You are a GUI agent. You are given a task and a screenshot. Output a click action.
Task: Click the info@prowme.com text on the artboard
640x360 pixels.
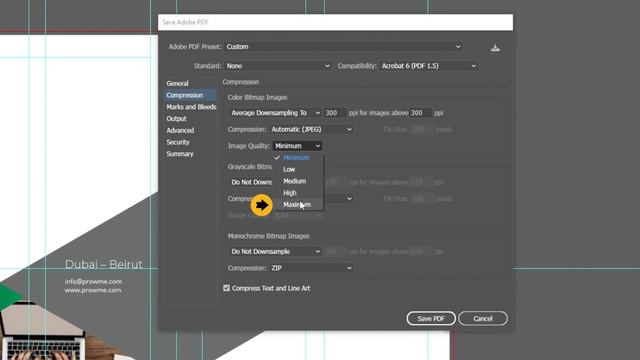tap(93, 282)
